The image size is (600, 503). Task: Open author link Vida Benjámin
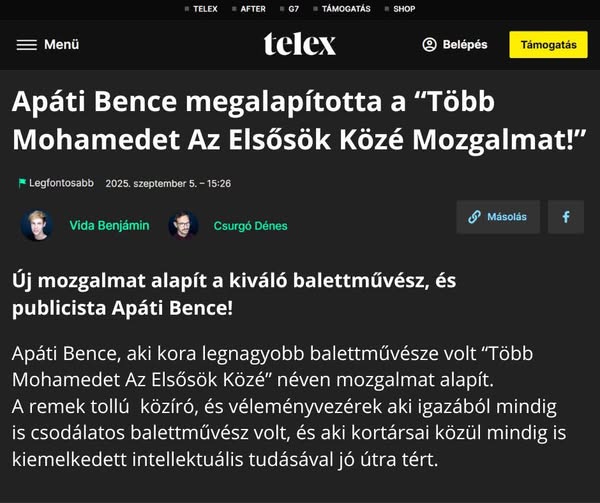coord(109,226)
